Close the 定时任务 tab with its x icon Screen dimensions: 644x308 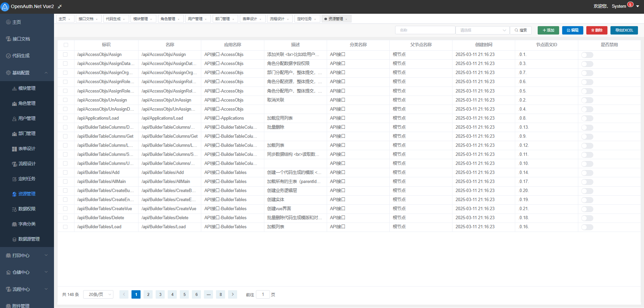point(315,19)
